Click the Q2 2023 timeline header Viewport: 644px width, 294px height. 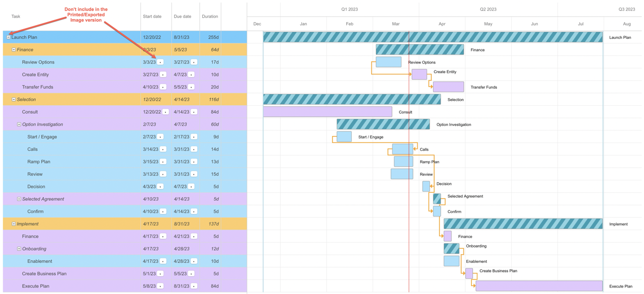tap(488, 9)
